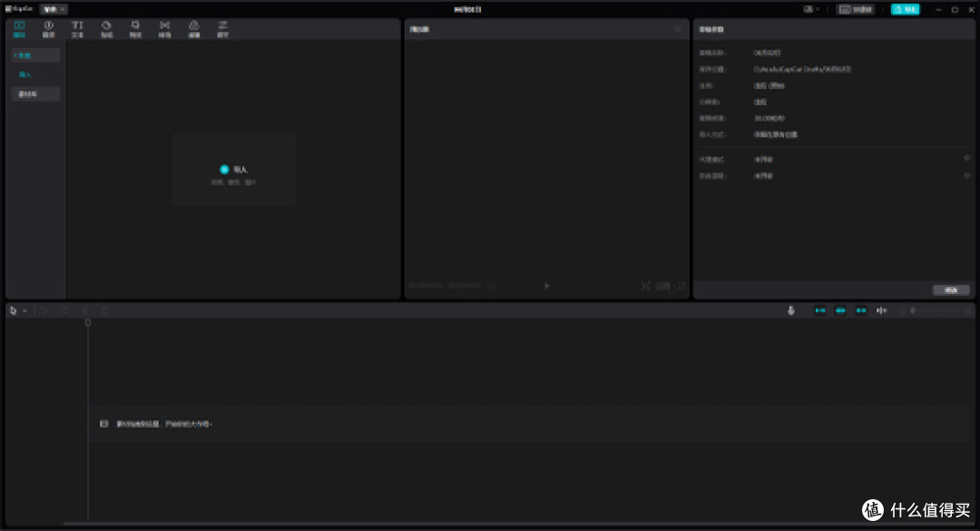Choose the pointer select tool in the timeline toolbar
This screenshot has width=980, height=531.
click(13, 310)
